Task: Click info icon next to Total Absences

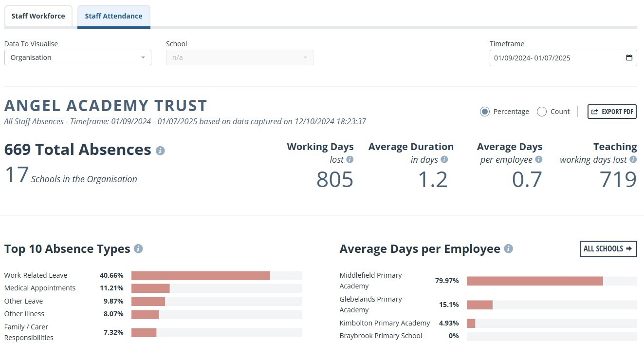Action: [160, 151]
